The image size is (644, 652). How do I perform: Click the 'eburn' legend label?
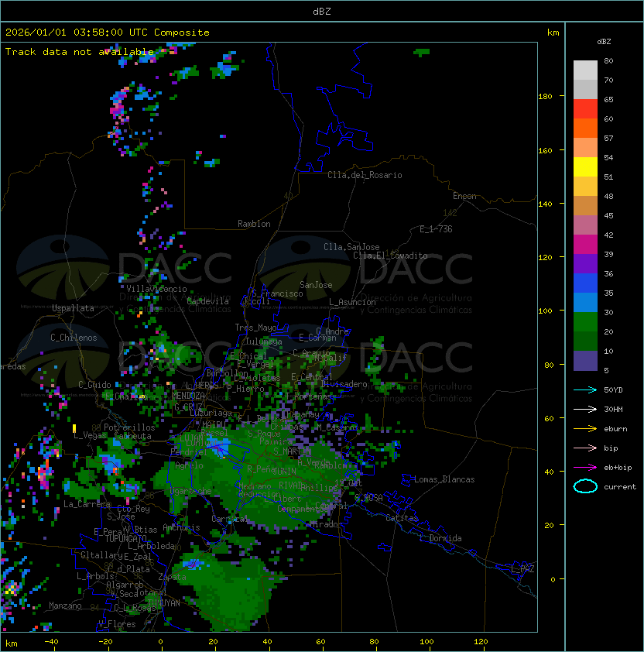click(615, 429)
